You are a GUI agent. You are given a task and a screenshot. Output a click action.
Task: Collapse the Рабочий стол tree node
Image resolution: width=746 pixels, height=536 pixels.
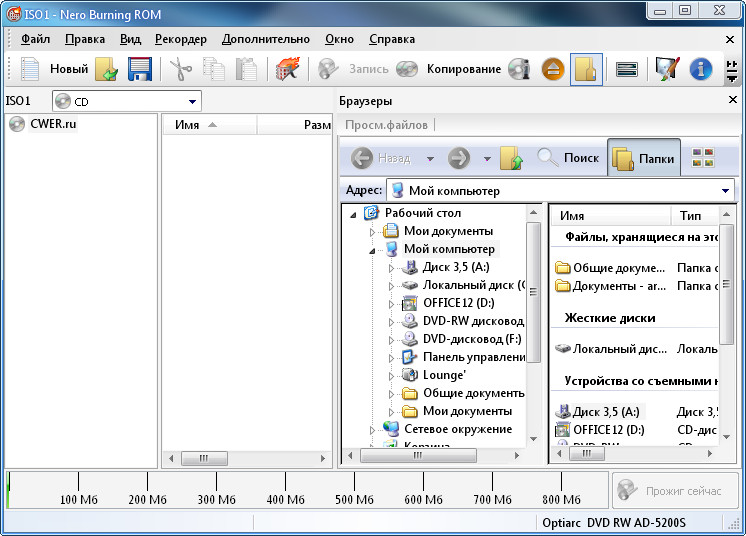point(352,213)
